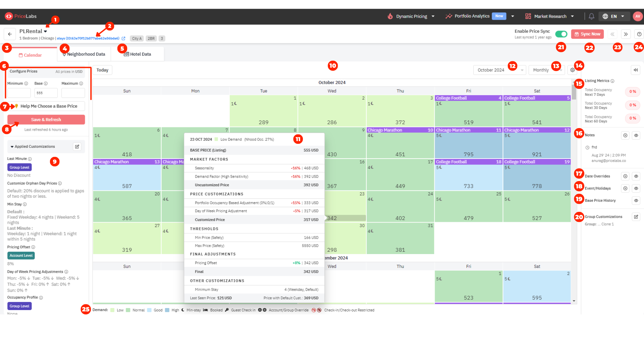Edit Applied Customizations pencil icon
The width and height of the screenshot is (644, 362).
[77, 146]
